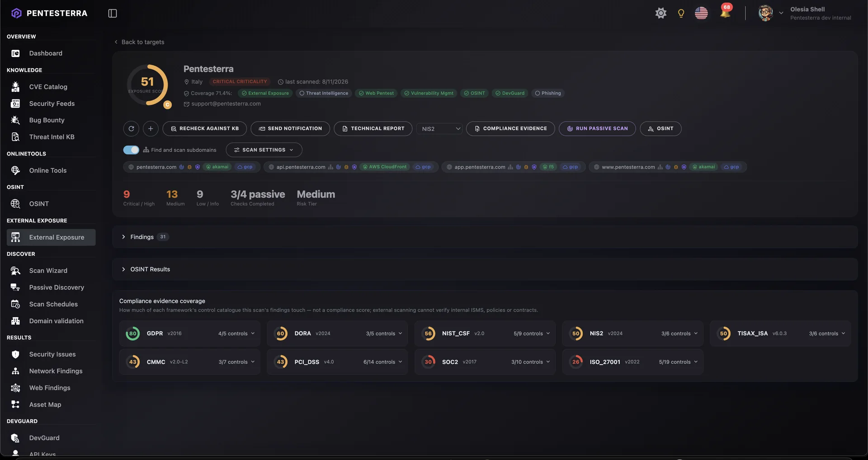Click DevGuard sidebar icon
This screenshot has width=868, height=460.
click(x=15, y=438)
